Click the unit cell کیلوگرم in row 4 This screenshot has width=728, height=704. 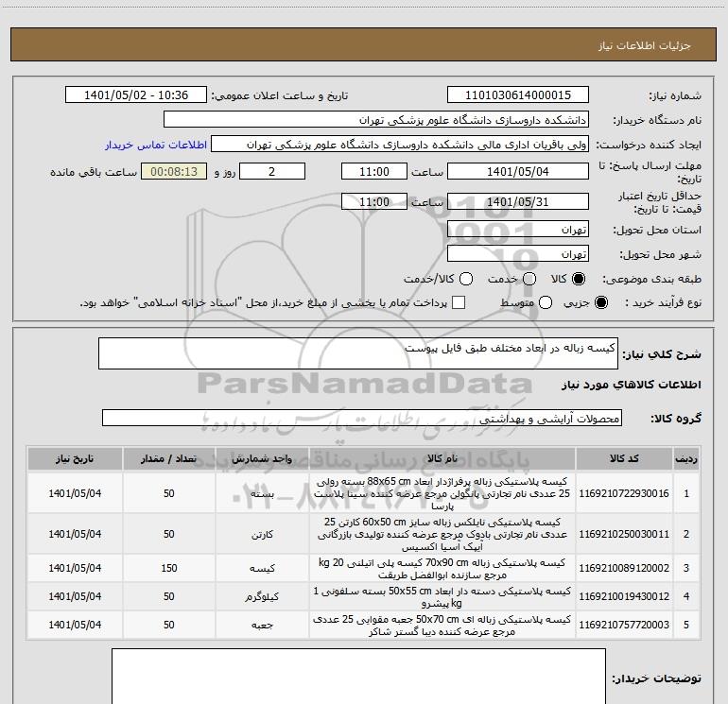pyautogui.click(x=262, y=597)
